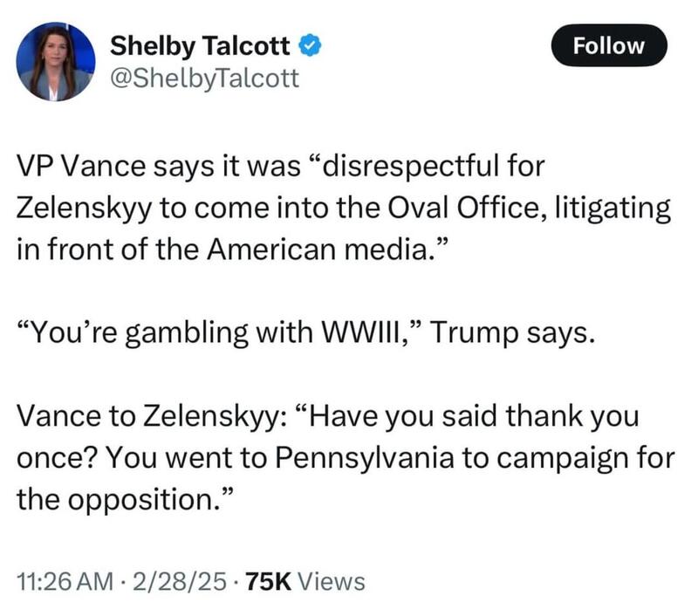Click the 75K view count number
This screenshot has height=616, width=698.
point(270,582)
